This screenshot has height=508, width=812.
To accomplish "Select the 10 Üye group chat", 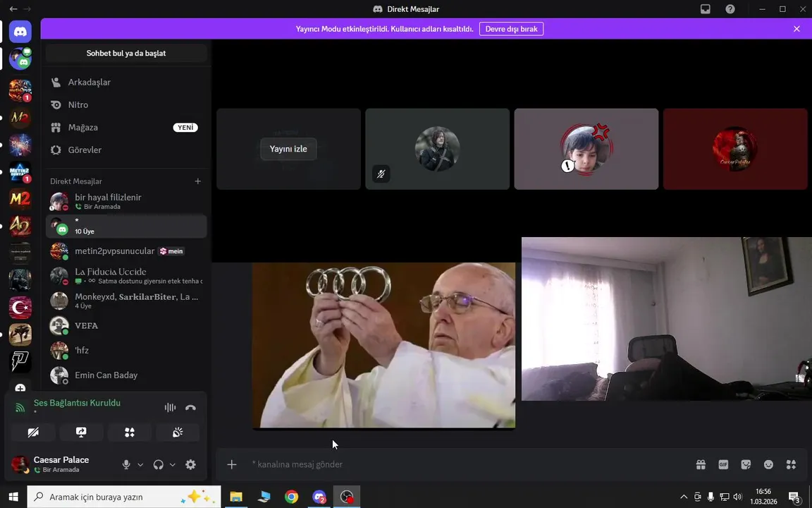I will point(126,226).
